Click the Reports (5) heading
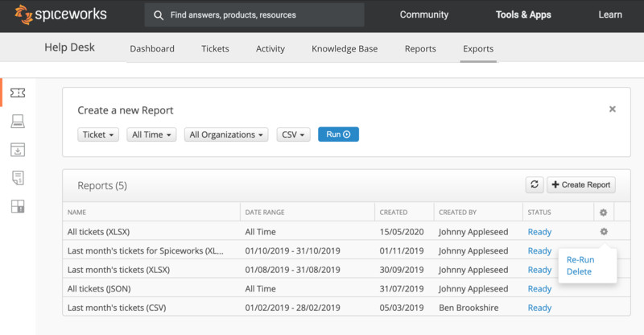644x335 pixels. [x=102, y=186]
